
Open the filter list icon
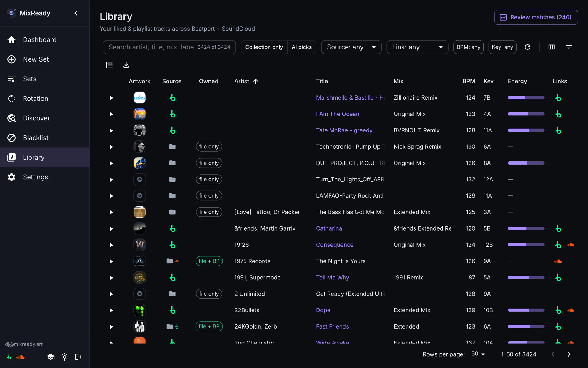(569, 47)
